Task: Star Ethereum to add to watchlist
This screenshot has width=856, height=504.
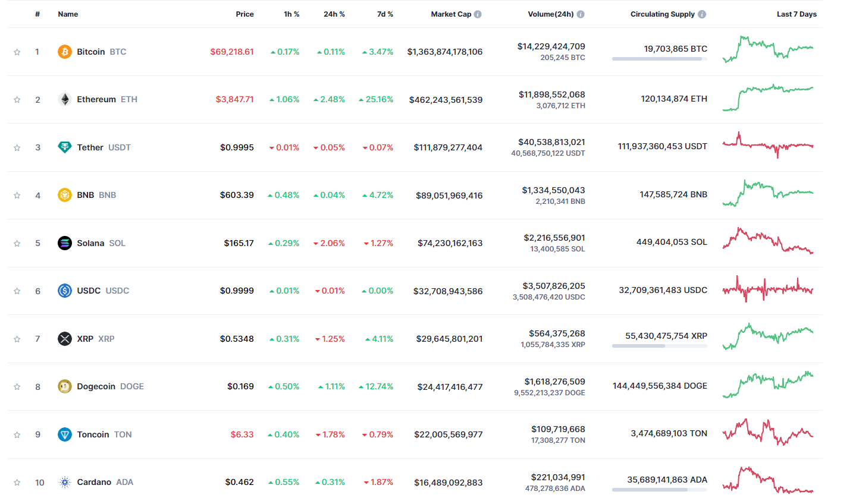Action: [17, 100]
